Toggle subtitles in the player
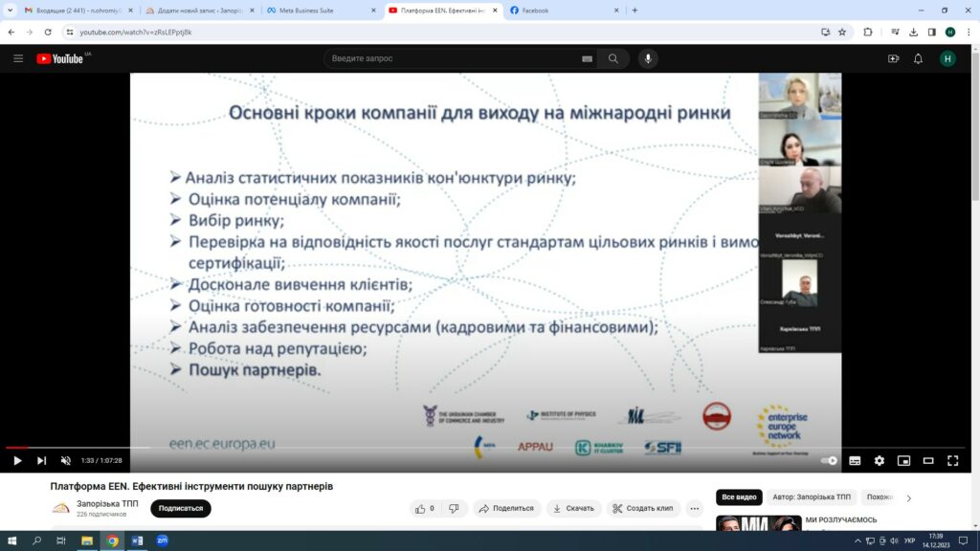This screenshot has width=980, height=551. coord(855,461)
